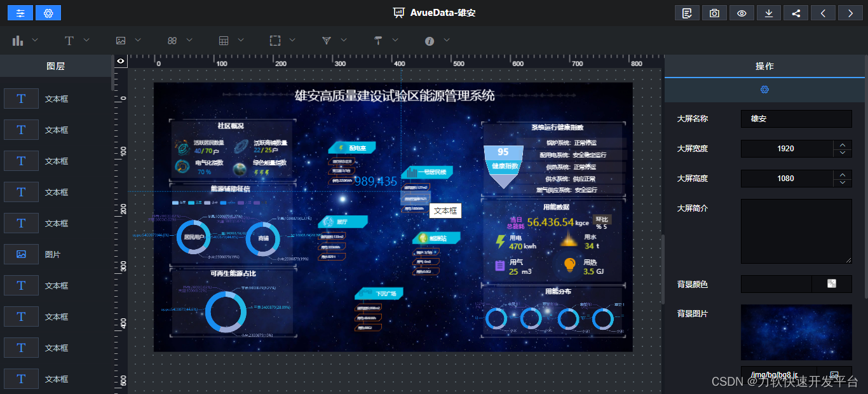Click the info circle icon in toolbar

(x=430, y=41)
